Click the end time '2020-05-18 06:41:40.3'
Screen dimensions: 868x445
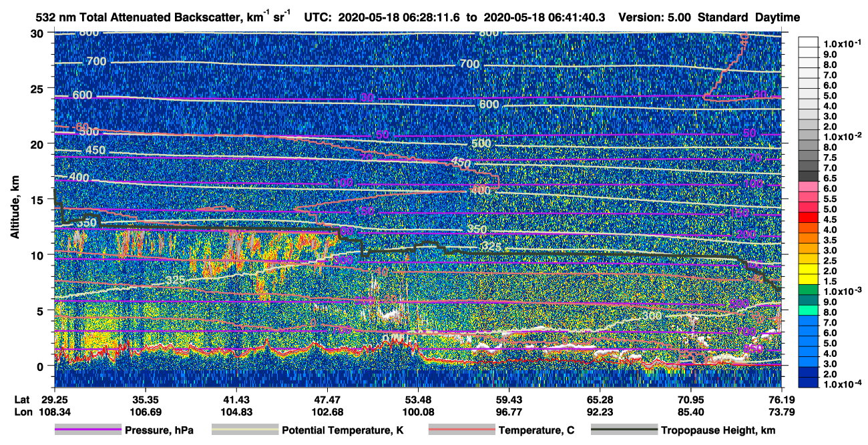[x=544, y=17]
